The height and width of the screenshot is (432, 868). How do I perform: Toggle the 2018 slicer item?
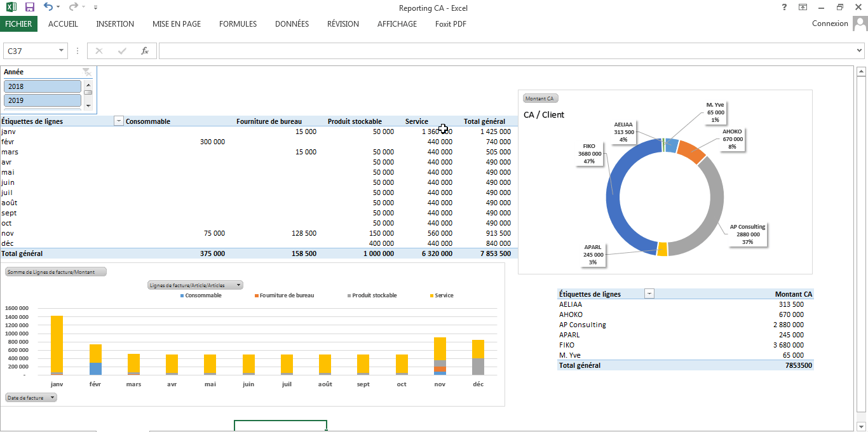43,86
